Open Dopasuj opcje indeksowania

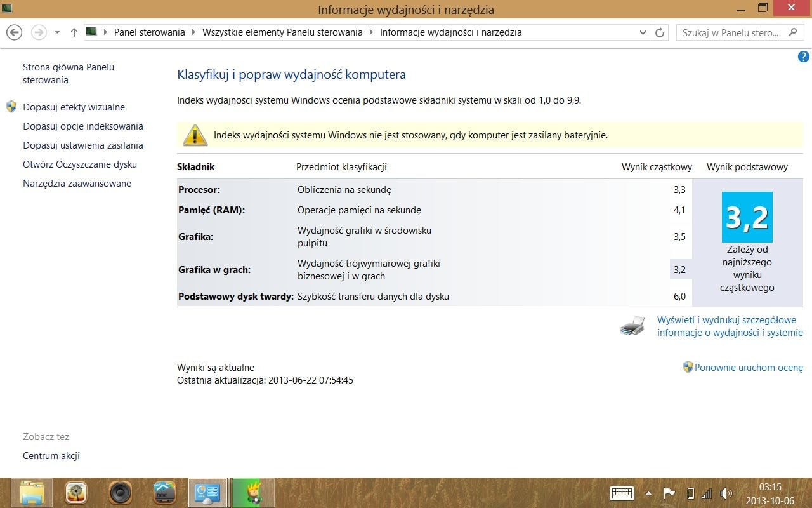click(x=83, y=126)
